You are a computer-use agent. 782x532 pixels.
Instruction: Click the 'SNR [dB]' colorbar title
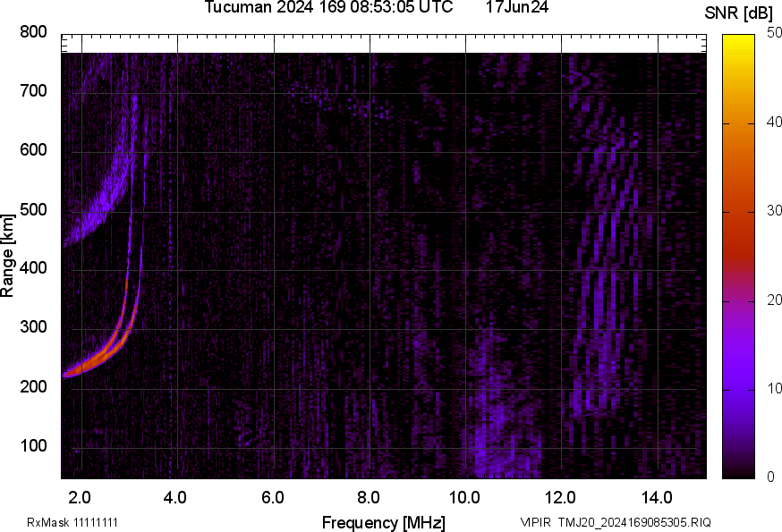(x=739, y=13)
